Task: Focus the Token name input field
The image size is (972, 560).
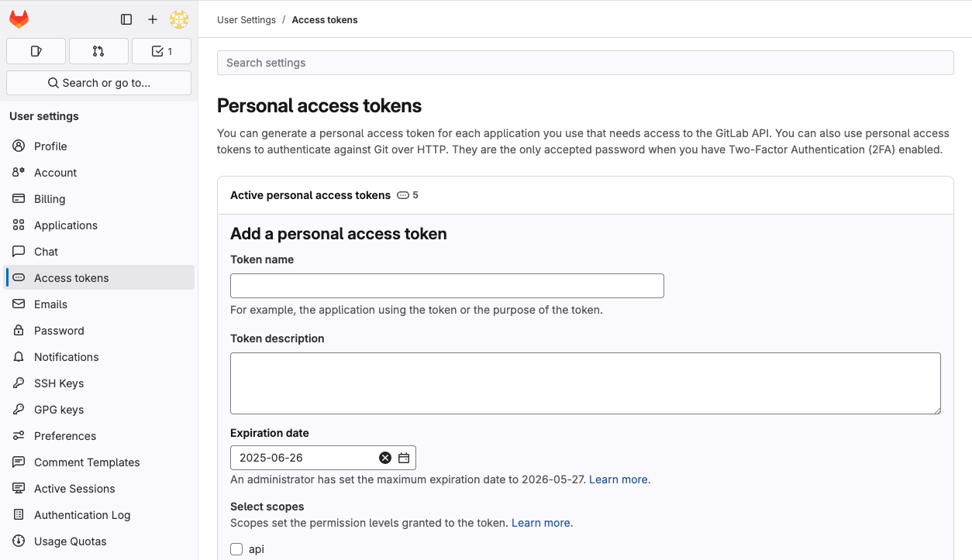Action: [x=446, y=286]
